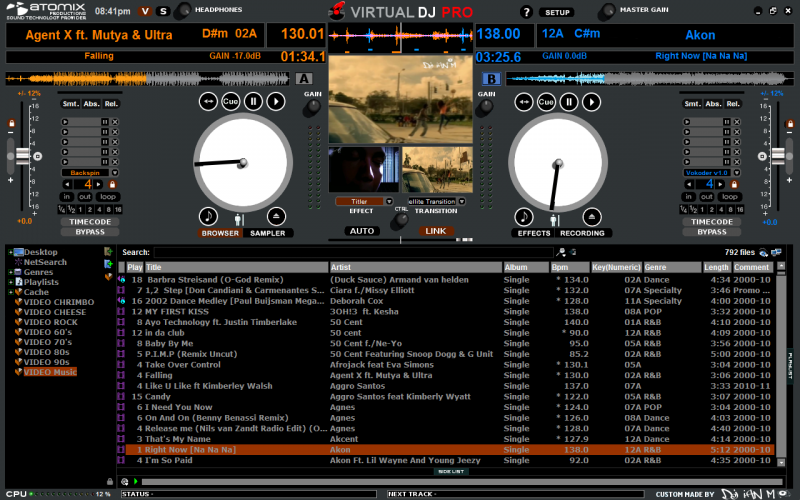Image resolution: width=800 pixels, height=500 pixels.
Task: Toggle deck A loop length lock
Action: [113, 184]
